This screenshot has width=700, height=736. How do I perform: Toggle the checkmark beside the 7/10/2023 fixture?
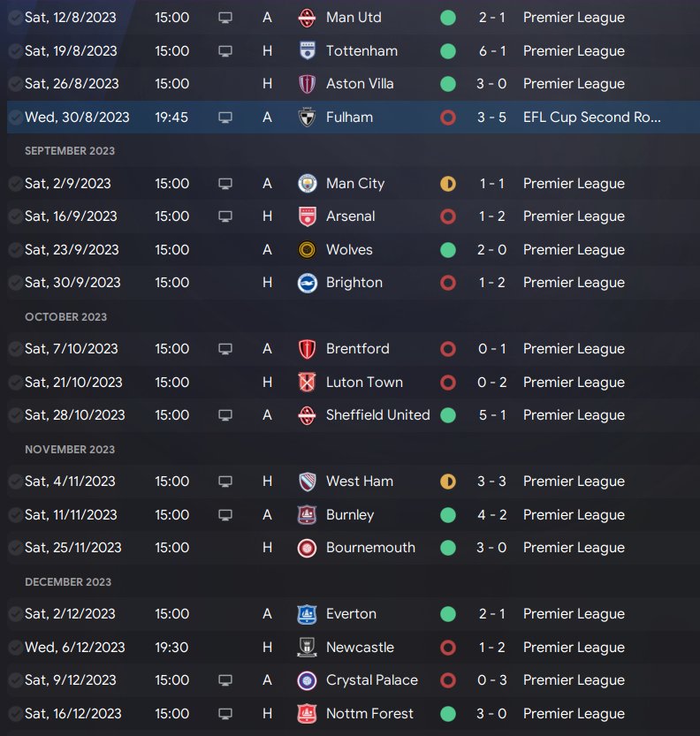[x=15, y=349]
